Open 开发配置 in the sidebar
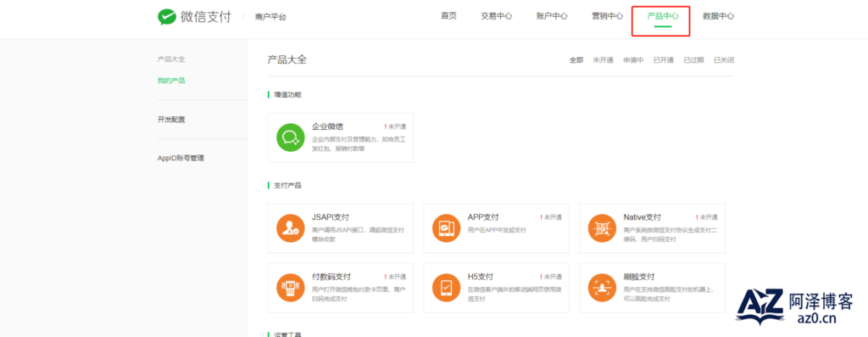This screenshot has width=868, height=337. click(x=171, y=119)
